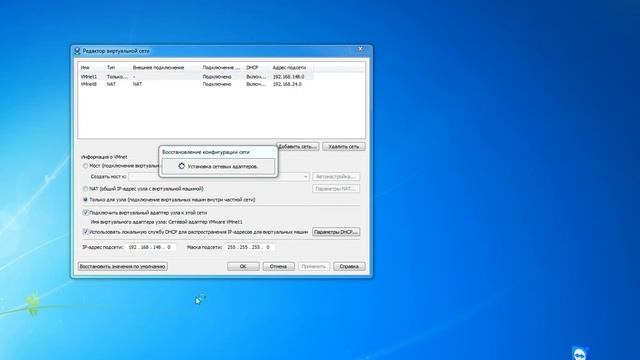The height and width of the screenshot is (360, 640).
Task: Click the spinner in the restore progress popup
Action: coord(182,166)
